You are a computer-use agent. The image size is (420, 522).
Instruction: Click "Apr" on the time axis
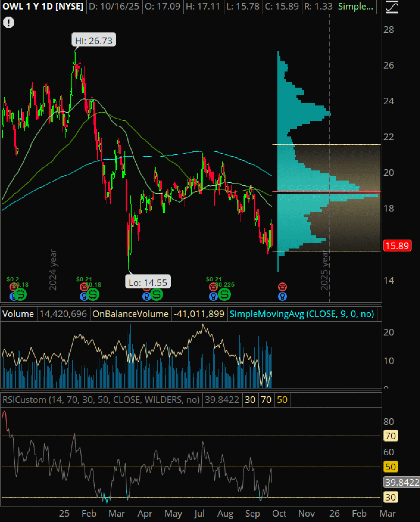145,513
